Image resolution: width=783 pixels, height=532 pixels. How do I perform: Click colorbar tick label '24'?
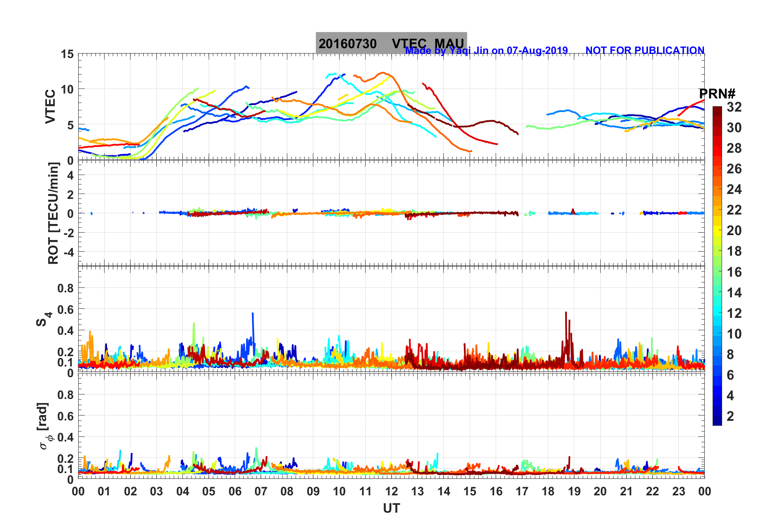734,189
